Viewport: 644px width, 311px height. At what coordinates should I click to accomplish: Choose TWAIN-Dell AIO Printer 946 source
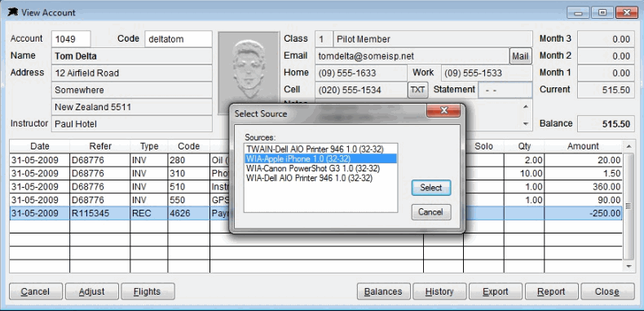pyautogui.click(x=315, y=149)
